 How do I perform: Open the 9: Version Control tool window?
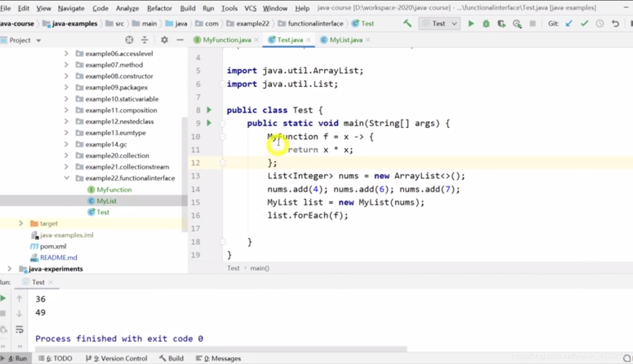(116, 358)
